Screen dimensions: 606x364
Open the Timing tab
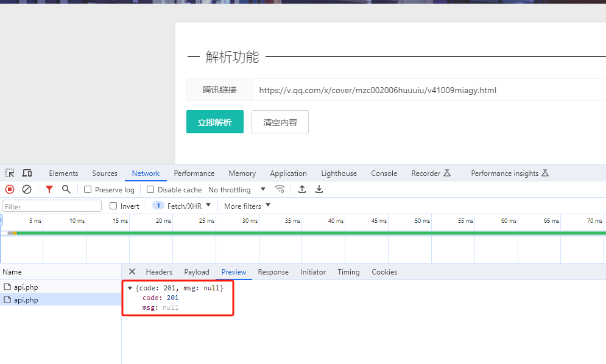(x=348, y=272)
